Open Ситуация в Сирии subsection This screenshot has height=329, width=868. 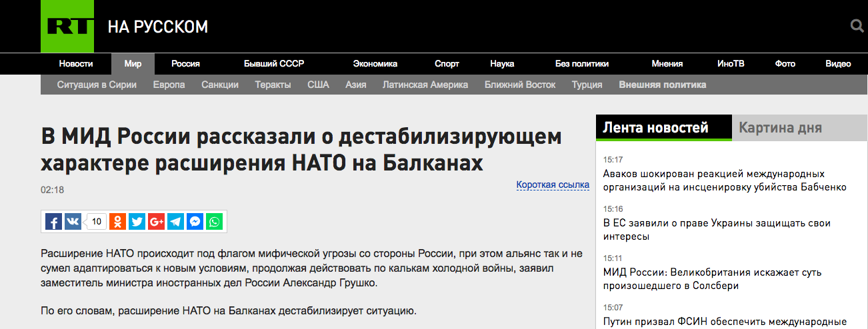click(x=97, y=85)
